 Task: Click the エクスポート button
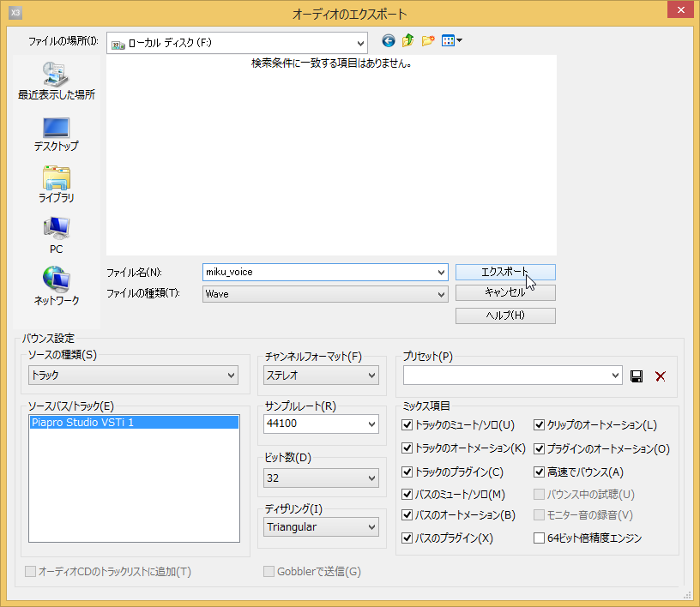click(505, 273)
